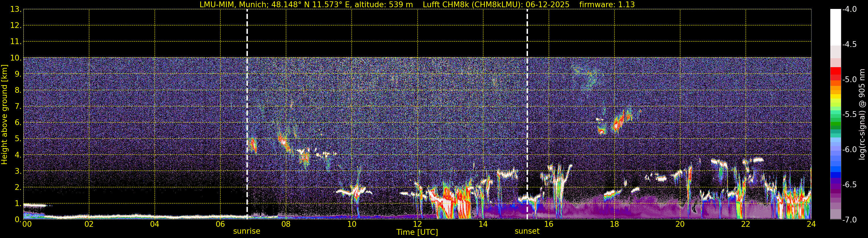Pick the yellow band on the colorbar
The width and height of the screenshot is (868, 238).
835,97
